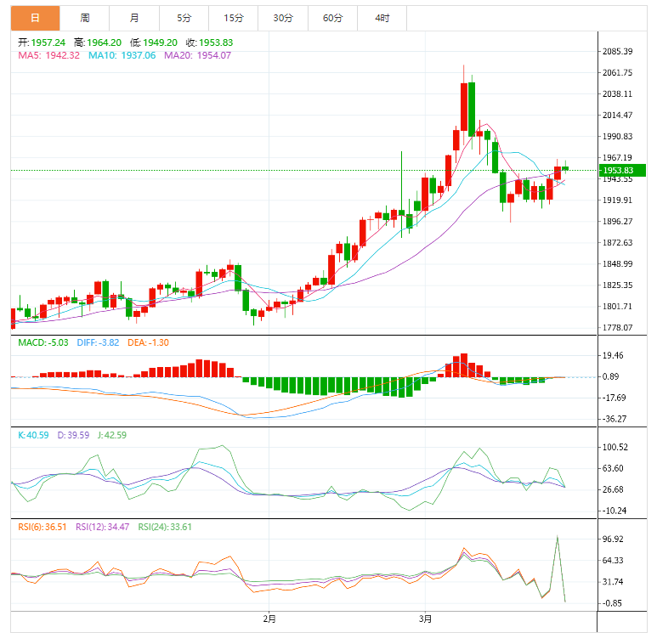Click the RSI(24):33.61 label
The width and height of the screenshot is (657, 644).
165,527
